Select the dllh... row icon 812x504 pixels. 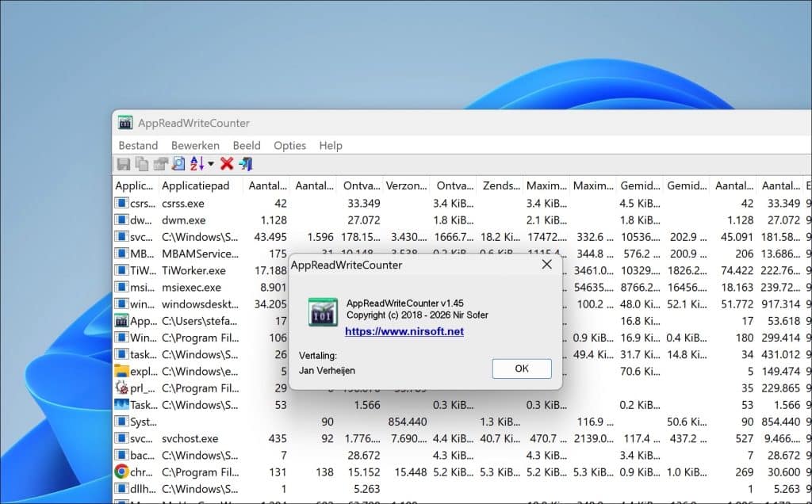[121, 488]
